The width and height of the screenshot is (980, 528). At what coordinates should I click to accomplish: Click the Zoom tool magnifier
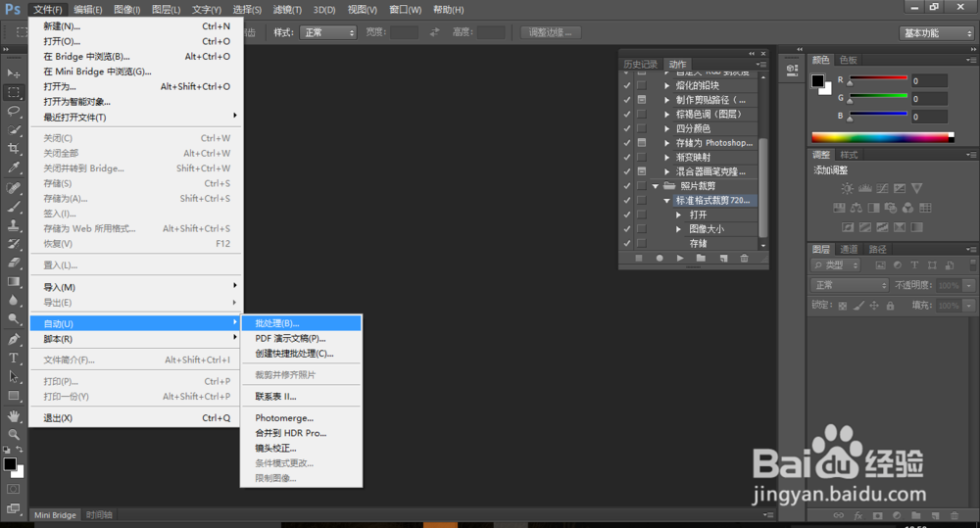[x=13, y=434]
